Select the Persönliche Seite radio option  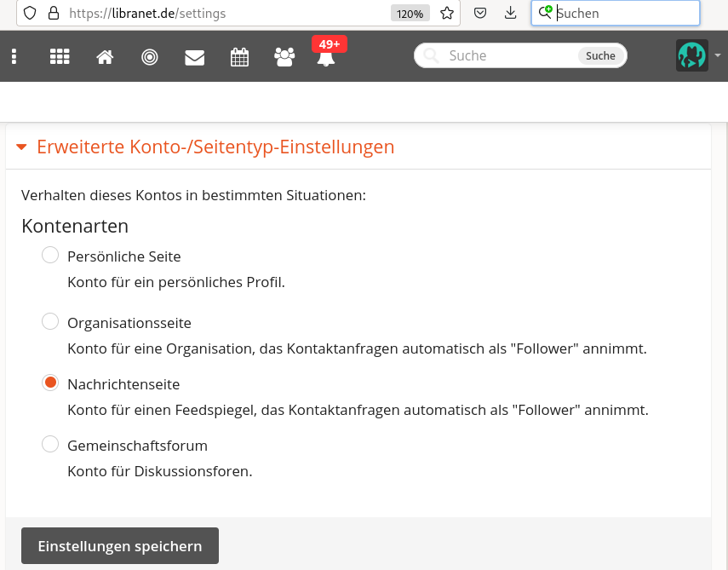click(50, 255)
